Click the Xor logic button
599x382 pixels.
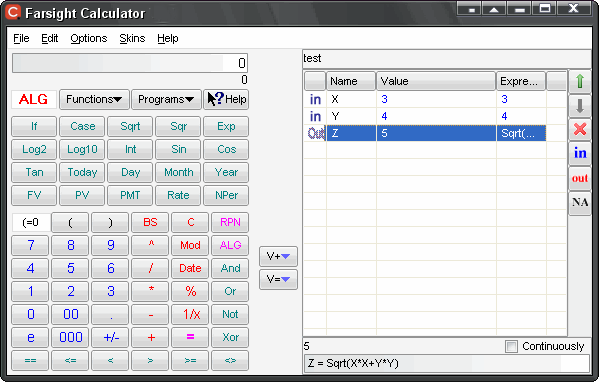pyautogui.click(x=230, y=337)
